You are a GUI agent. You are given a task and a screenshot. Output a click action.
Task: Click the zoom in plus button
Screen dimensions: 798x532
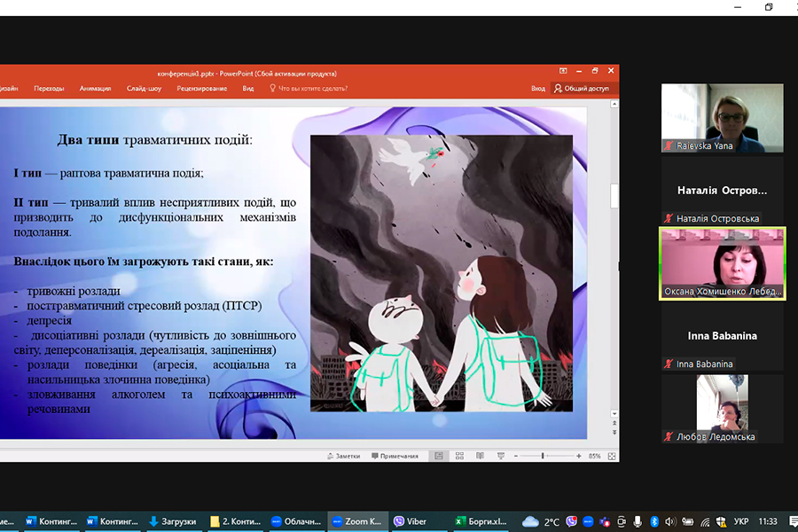pos(580,456)
